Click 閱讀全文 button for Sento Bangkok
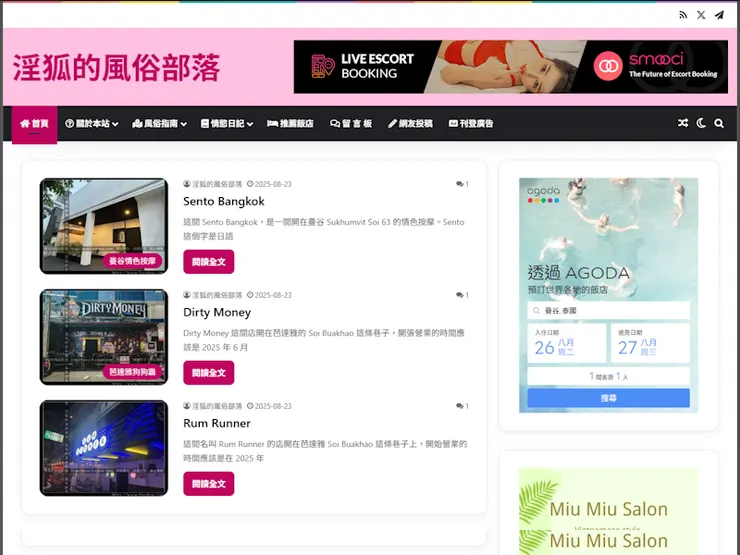This screenshot has width=740, height=555. click(209, 262)
